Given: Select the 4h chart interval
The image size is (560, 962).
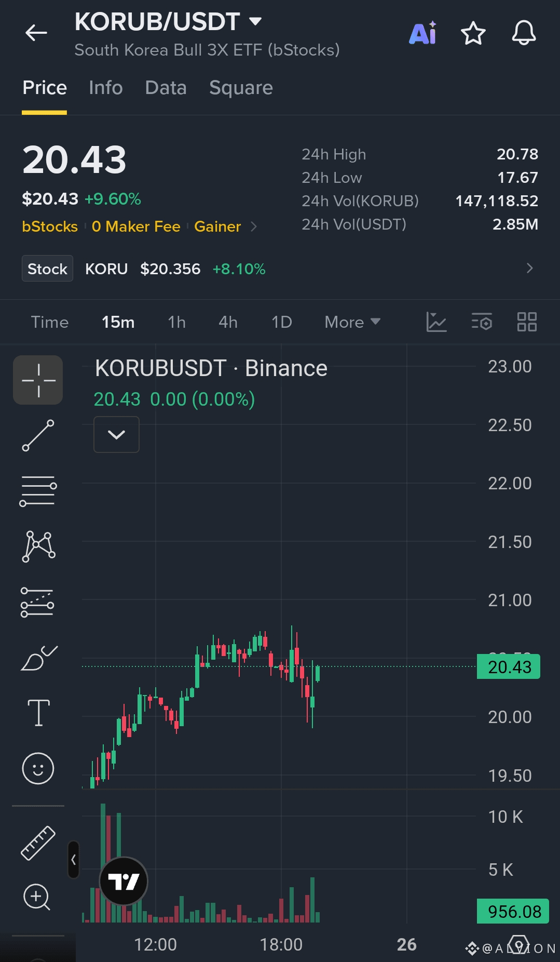Looking at the screenshot, I should [x=228, y=322].
